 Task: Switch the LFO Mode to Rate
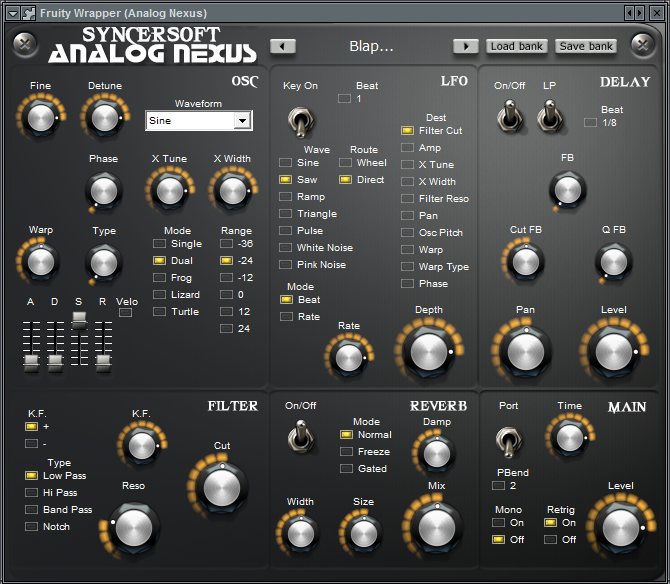tap(300, 317)
